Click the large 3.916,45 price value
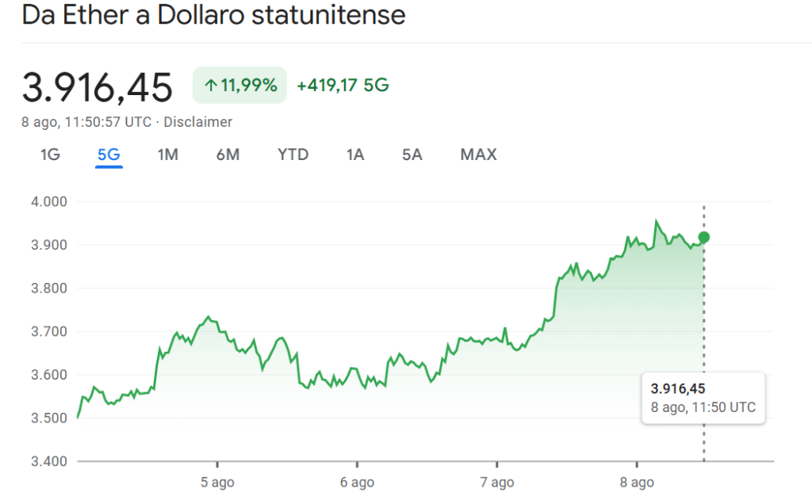This screenshot has width=812, height=504. tap(97, 86)
